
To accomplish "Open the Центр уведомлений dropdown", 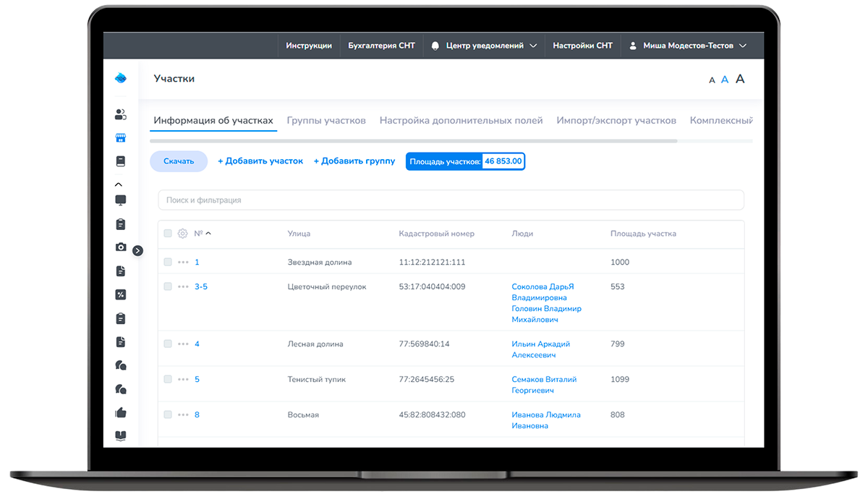I will click(484, 46).
